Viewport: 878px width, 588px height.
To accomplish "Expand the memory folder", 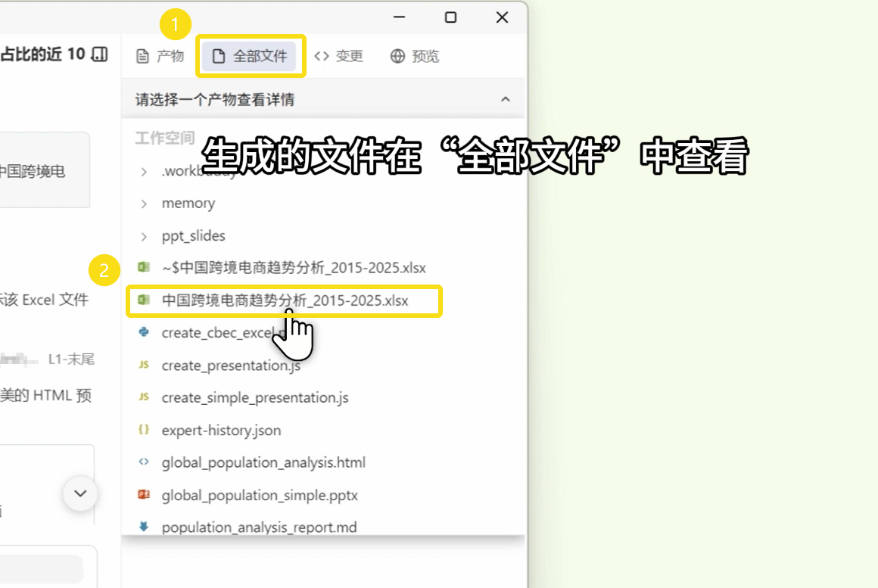I will click(144, 204).
